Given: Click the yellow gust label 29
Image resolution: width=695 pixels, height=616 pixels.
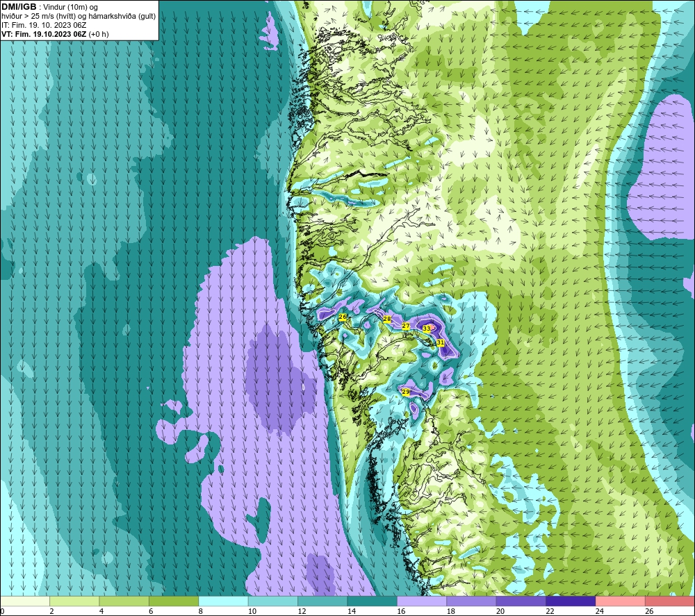Looking at the screenshot, I should point(406,392).
